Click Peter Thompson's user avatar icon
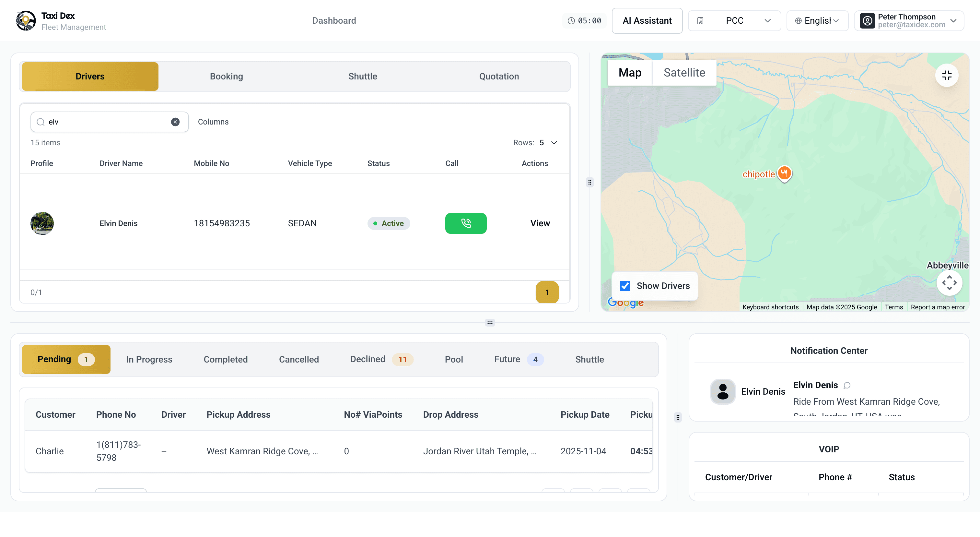Screen dimensions: 980x537 point(868,20)
